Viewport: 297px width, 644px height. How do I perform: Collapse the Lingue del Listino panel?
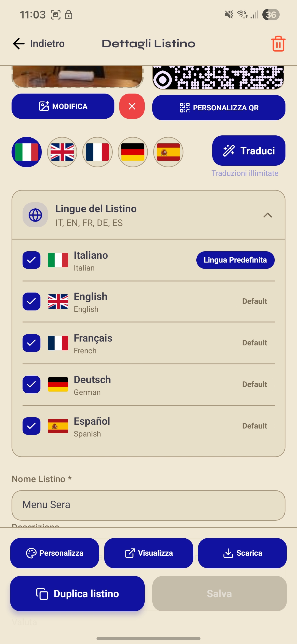pos(268,215)
